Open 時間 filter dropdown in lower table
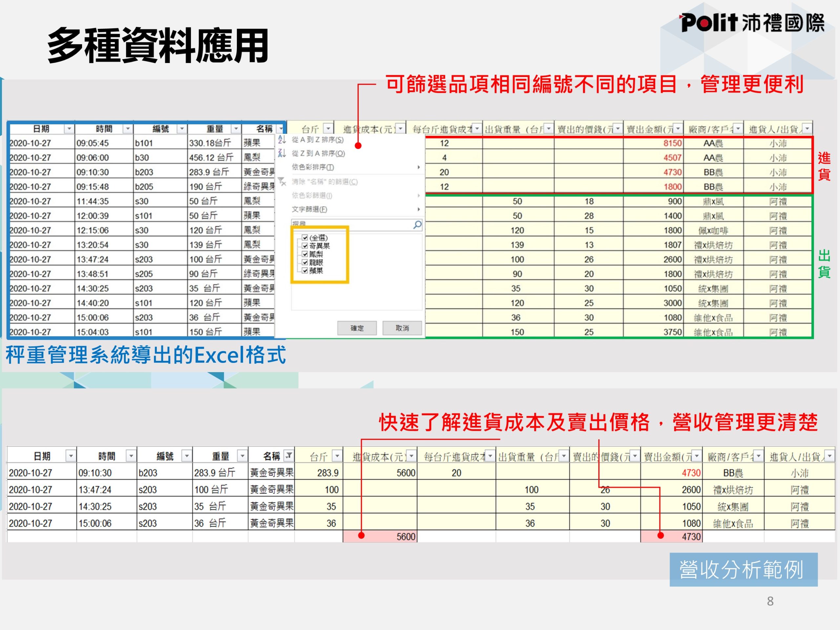This screenshot has width=840, height=630. 131,455
